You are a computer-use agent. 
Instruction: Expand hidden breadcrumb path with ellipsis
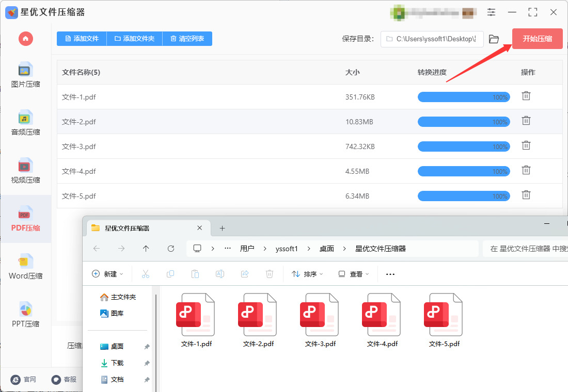tap(228, 248)
